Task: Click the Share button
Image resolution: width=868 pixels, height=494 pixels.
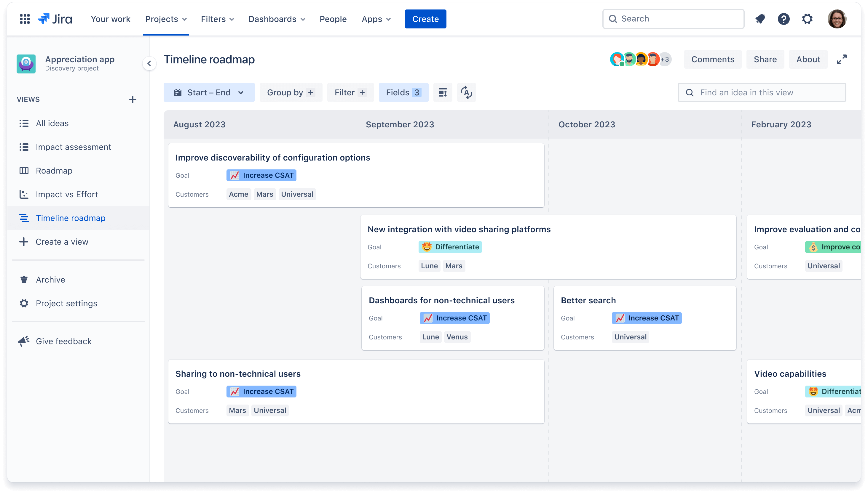Action: pyautogui.click(x=765, y=59)
